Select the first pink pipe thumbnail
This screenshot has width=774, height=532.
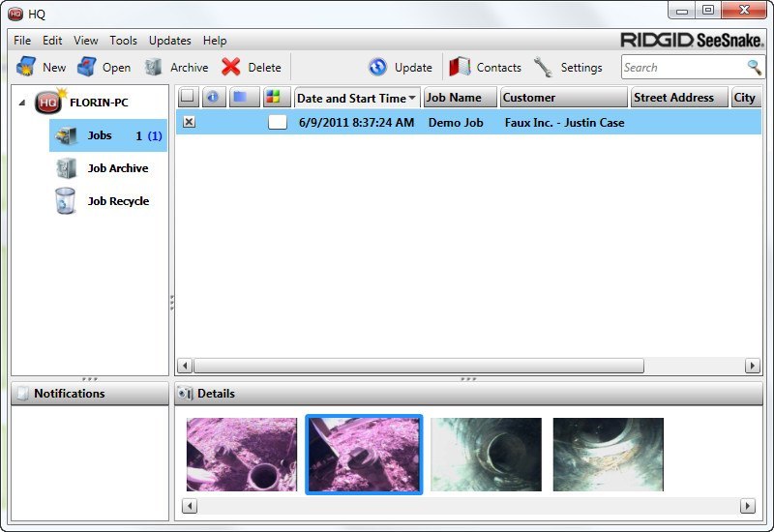pyautogui.click(x=242, y=455)
